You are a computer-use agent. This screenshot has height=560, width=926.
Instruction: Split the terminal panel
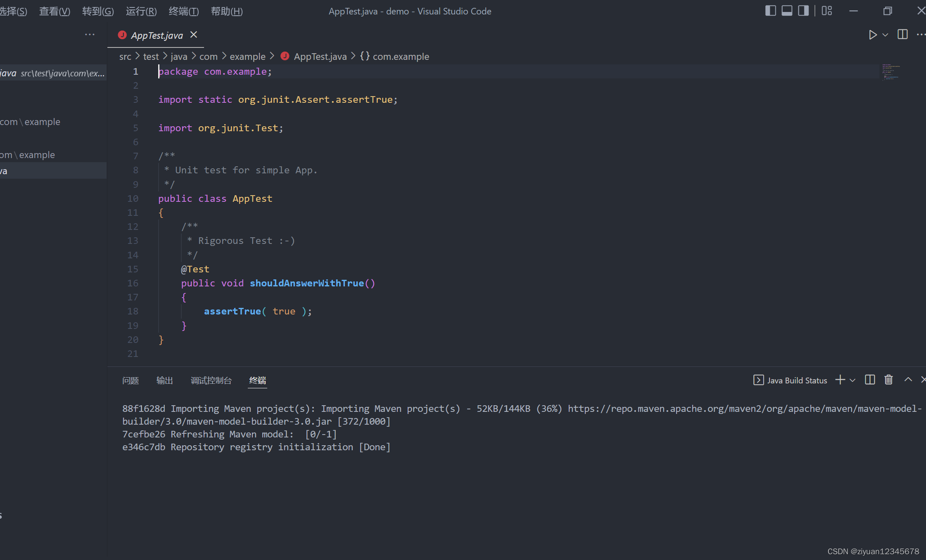click(x=870, y=380)
